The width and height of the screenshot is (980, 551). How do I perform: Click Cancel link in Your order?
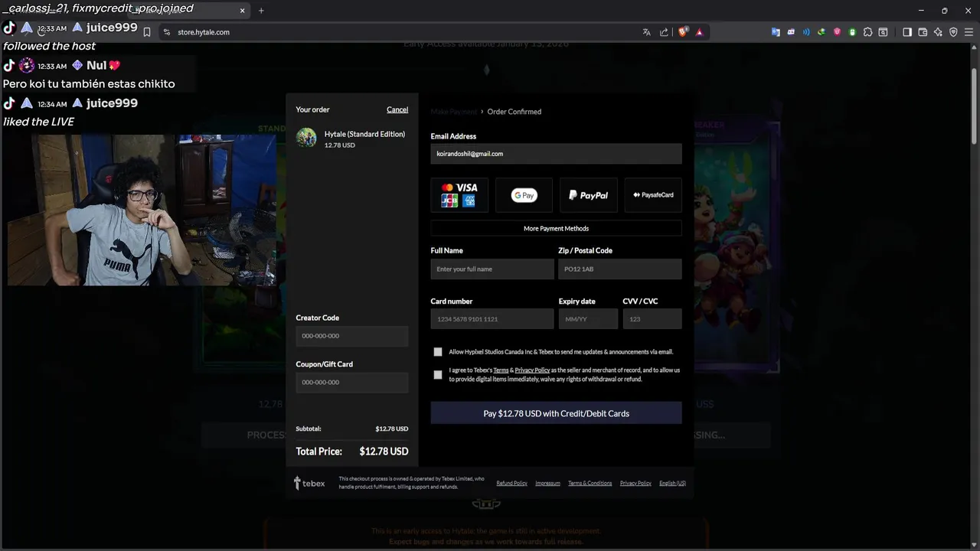[x=397, y=109]
